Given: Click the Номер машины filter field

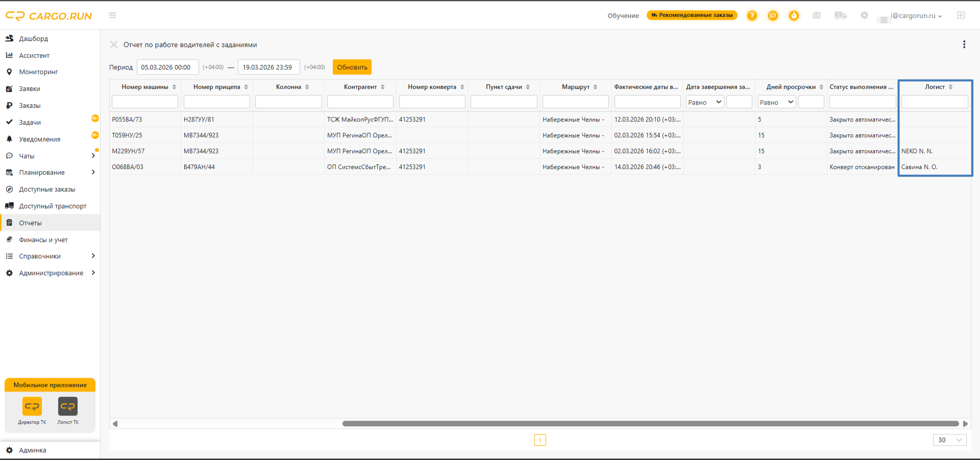Looking at the screenshot, I should point(145,102).
